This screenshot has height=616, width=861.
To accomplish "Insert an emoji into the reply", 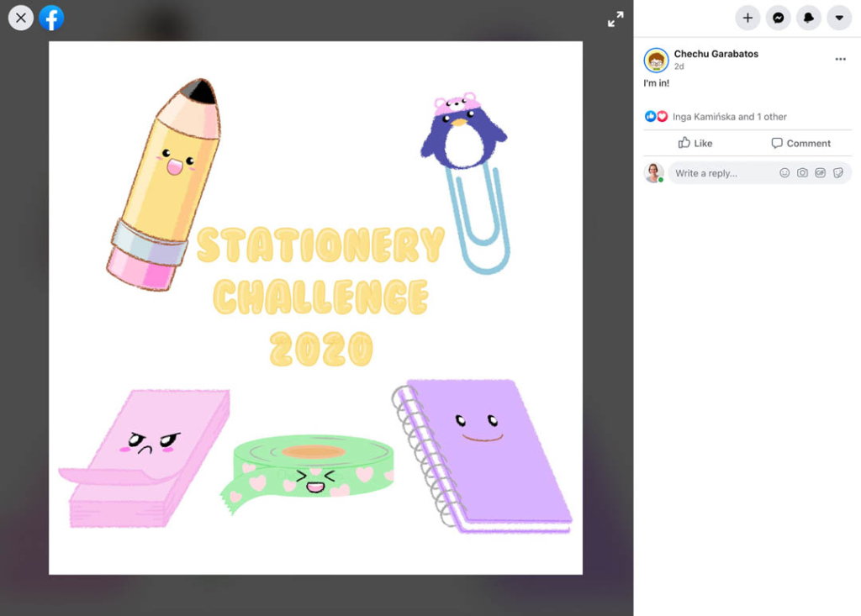I will click(x=784, y=172).
